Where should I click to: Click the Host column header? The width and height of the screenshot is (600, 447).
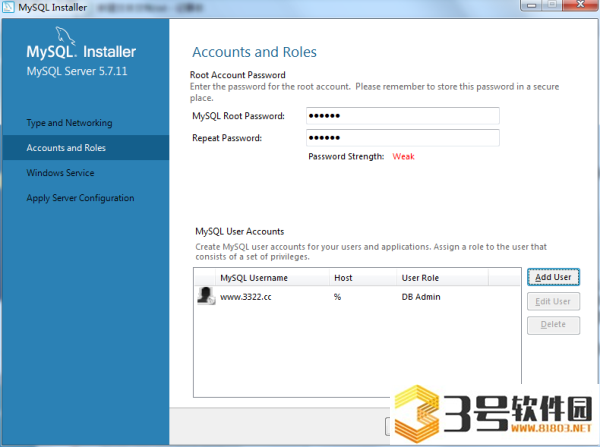pyautogui.click(x=363, y=278)
